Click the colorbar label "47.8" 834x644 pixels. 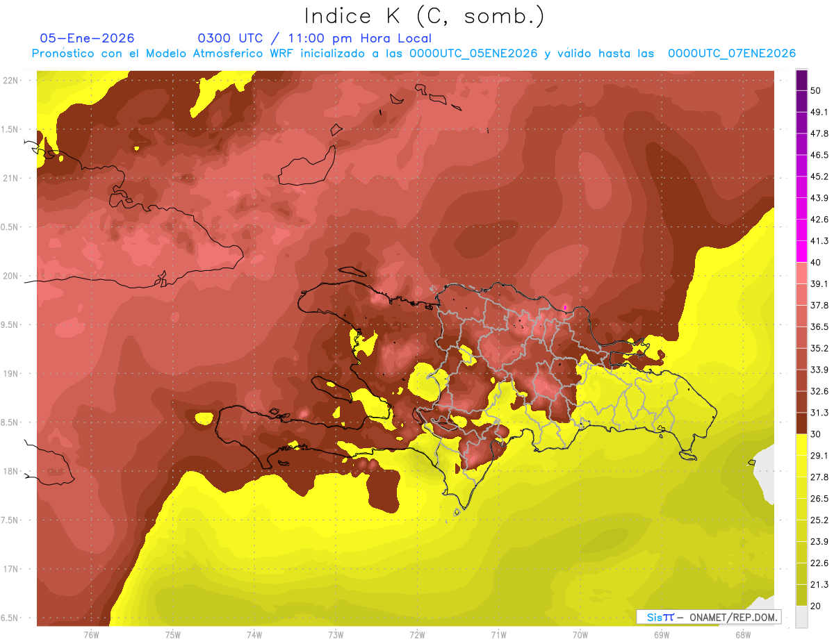(819, 133)
